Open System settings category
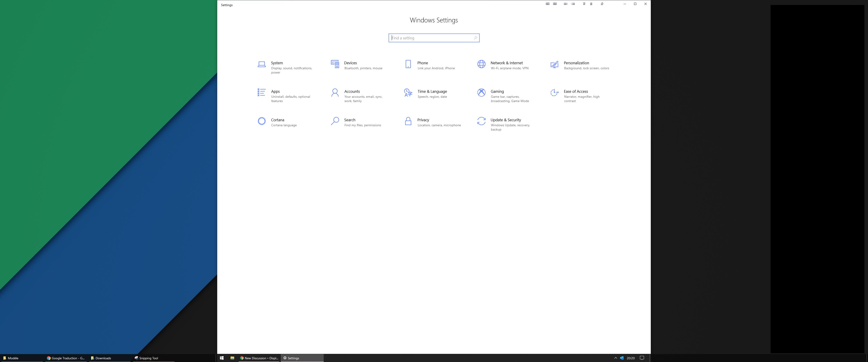 click(277, 63)
